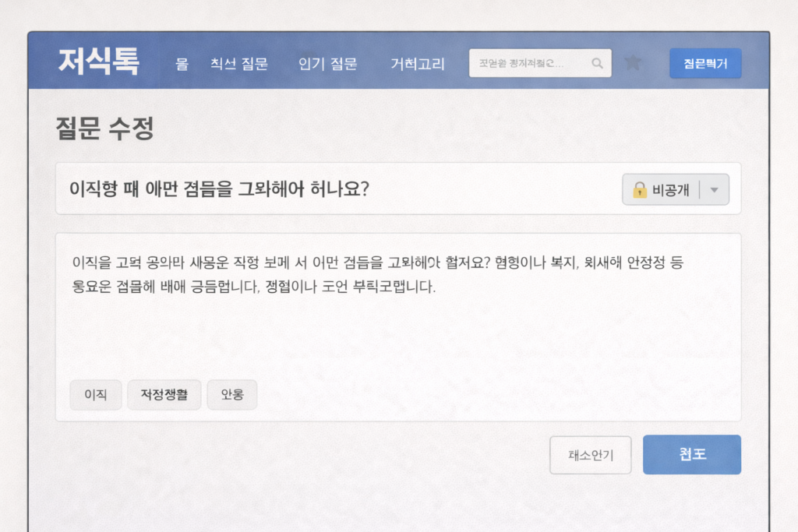798x532 pixels.
Task: Click the 저식톡 site logo
Action: tap(98, 62)
